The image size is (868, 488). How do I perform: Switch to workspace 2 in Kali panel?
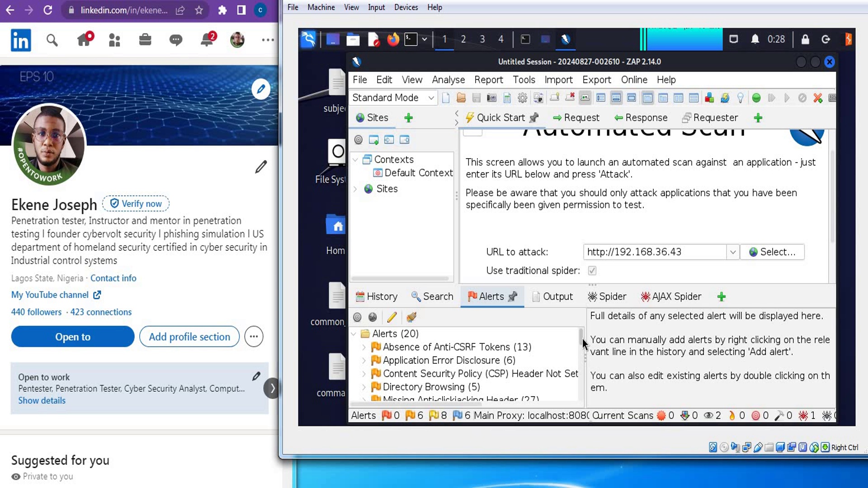pyautogui.click(x=463, y=39)
